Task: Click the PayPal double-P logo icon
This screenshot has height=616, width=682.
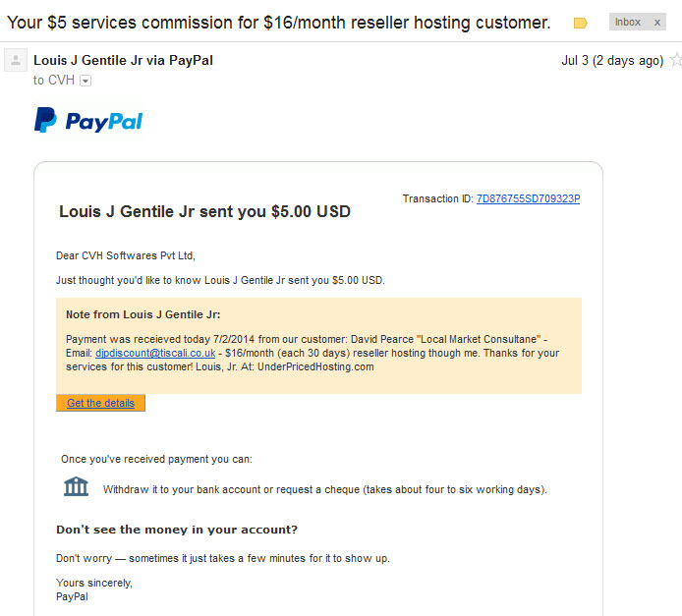Action: click(45, 120)
